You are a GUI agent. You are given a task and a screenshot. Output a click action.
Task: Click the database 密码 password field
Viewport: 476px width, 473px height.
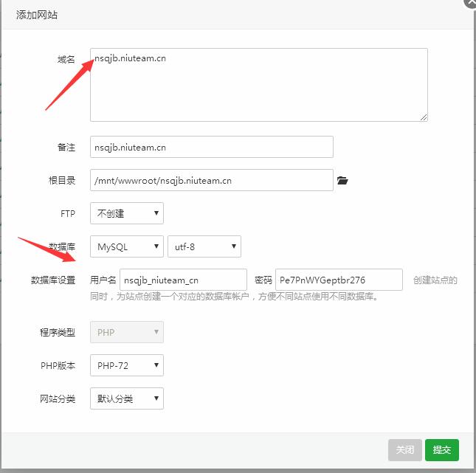point(339,280)
